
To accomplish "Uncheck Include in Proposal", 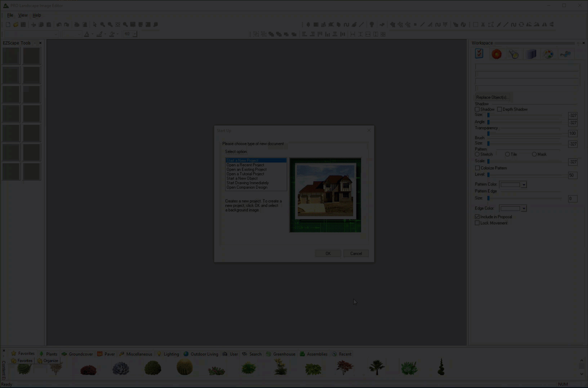I will click(x=477, y=217).
